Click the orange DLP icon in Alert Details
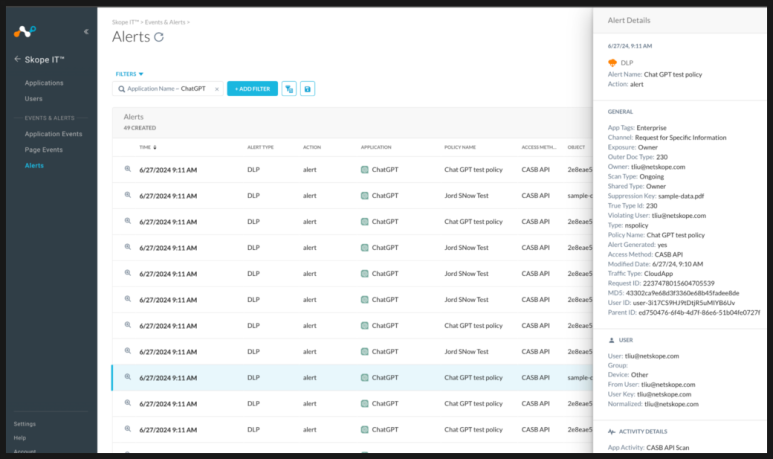Image resolution: width=773 pixels, height=459 pixels. coord(612,63)
